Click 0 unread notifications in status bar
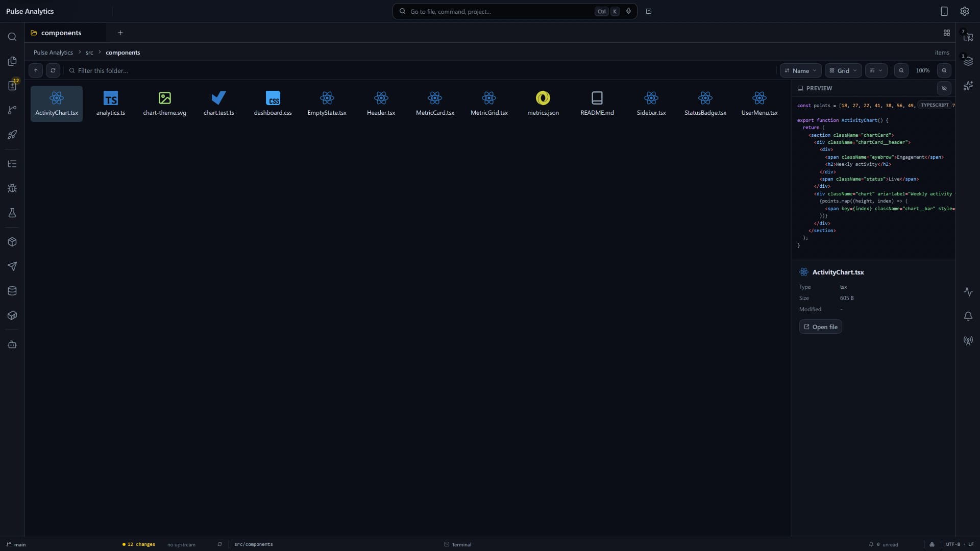This screenshot has width=980, height=551. pos(884,544)
